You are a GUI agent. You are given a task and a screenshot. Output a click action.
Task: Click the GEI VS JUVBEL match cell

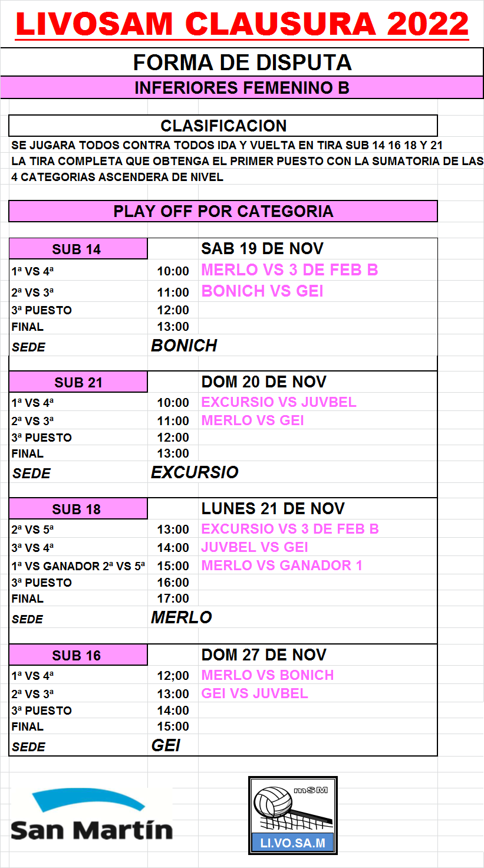coord(255,693)
